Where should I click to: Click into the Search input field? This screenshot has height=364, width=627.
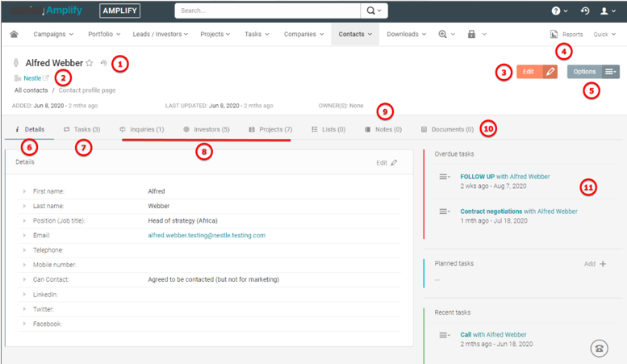[x=268, y=10]
